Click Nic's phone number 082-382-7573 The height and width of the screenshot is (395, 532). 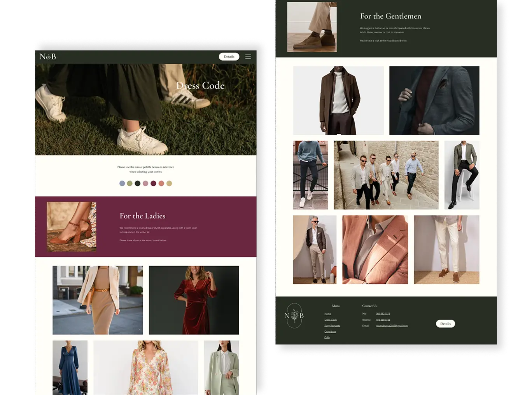pos(383,314)
